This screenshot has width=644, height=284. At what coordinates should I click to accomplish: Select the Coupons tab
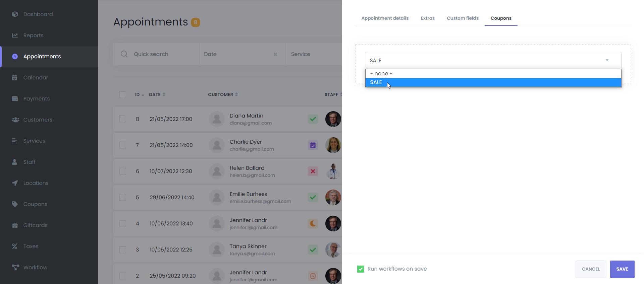[501, 18]
